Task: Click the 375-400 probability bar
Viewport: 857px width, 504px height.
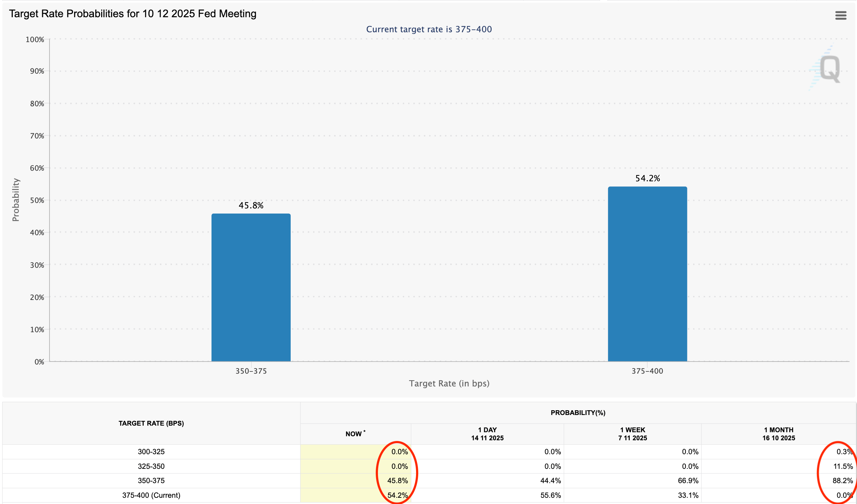Action: click(x=647, y=274)
